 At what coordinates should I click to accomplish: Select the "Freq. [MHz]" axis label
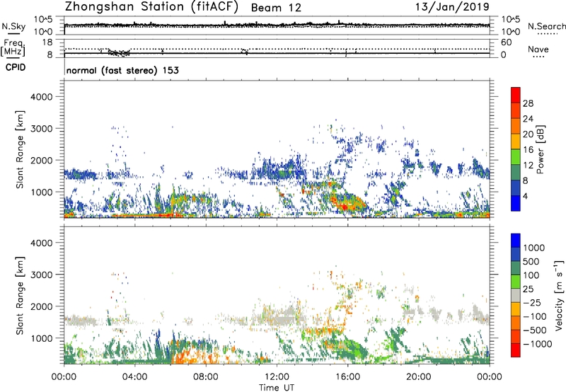click(13, 47)
